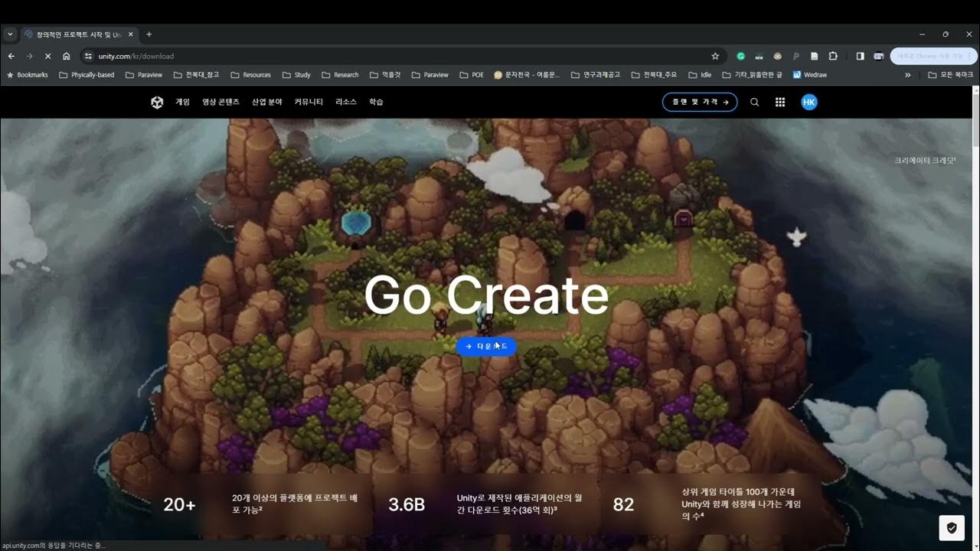Viewport: 980px width, 551px height.
Task: Click the face avatar extension icon
Action: (x=778, y=56)
